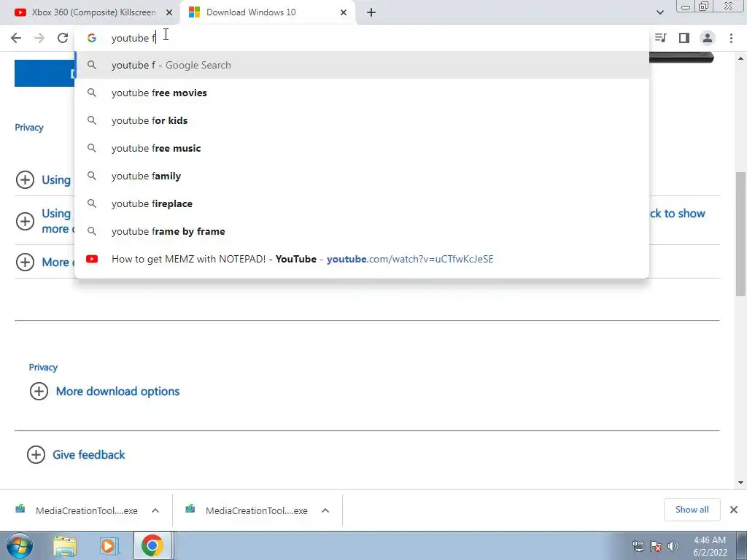Click the address bar containing 'youtube f'
Viewport: 747px width, 560px height.
pos(362,38)
